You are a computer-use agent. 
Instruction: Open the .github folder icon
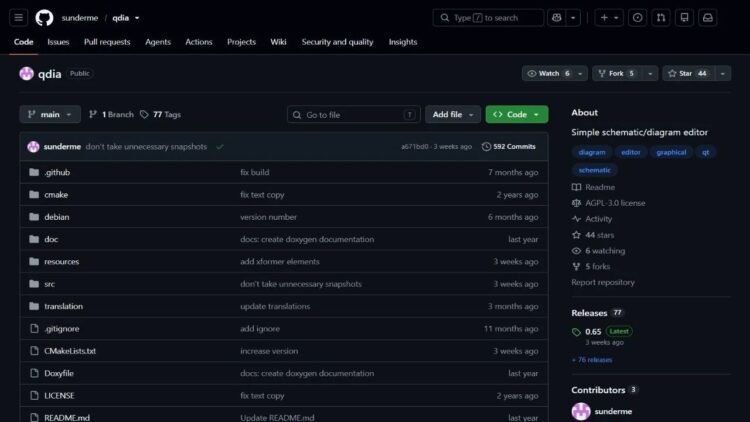(x=34, y=172)
